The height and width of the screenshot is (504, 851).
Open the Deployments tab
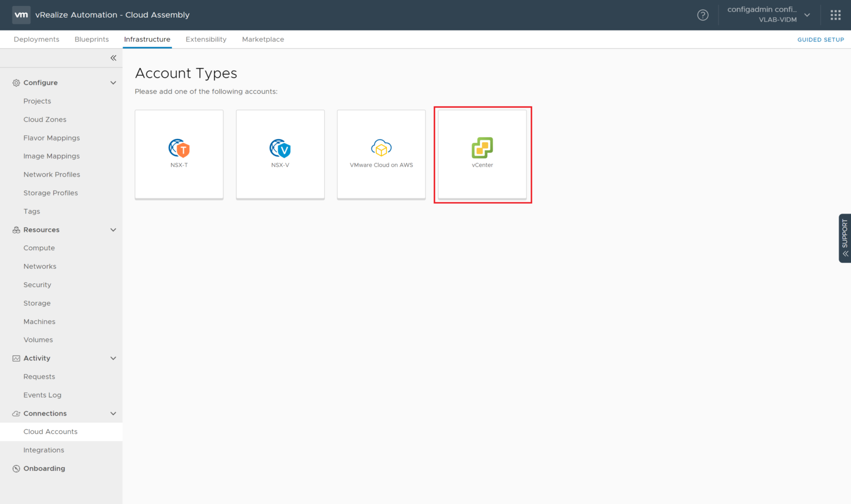(36, 39)
